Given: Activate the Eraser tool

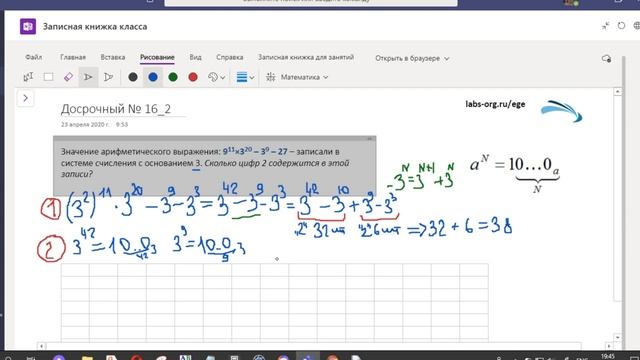Looking at the screenshot, I should (68, 77).
